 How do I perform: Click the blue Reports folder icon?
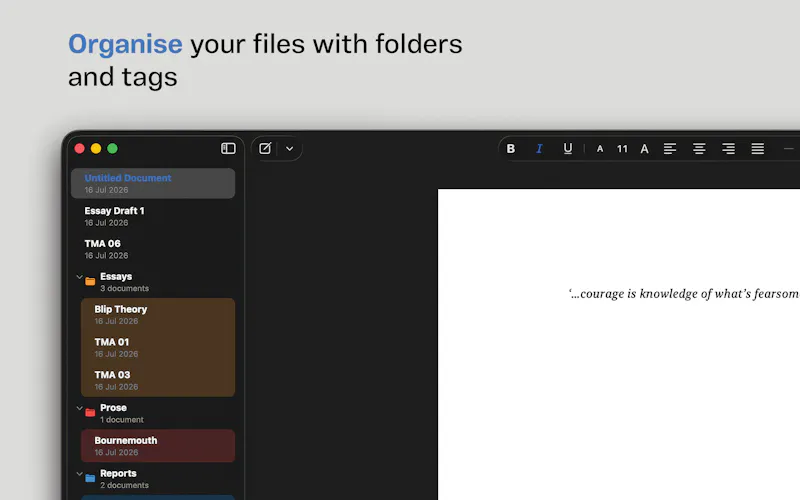coord(90,478)
